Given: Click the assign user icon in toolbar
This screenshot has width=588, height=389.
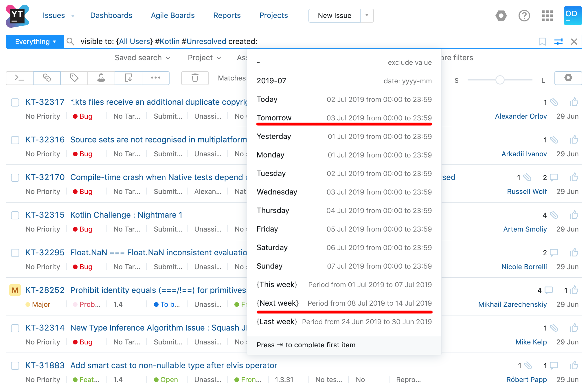Looking at the screenshot, I should [101, 78].
